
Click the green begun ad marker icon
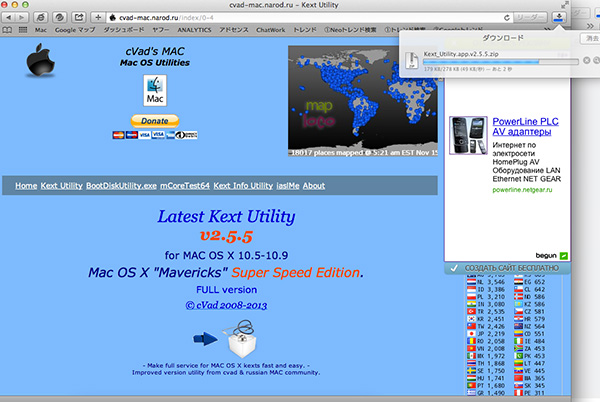tap(564, 256)
